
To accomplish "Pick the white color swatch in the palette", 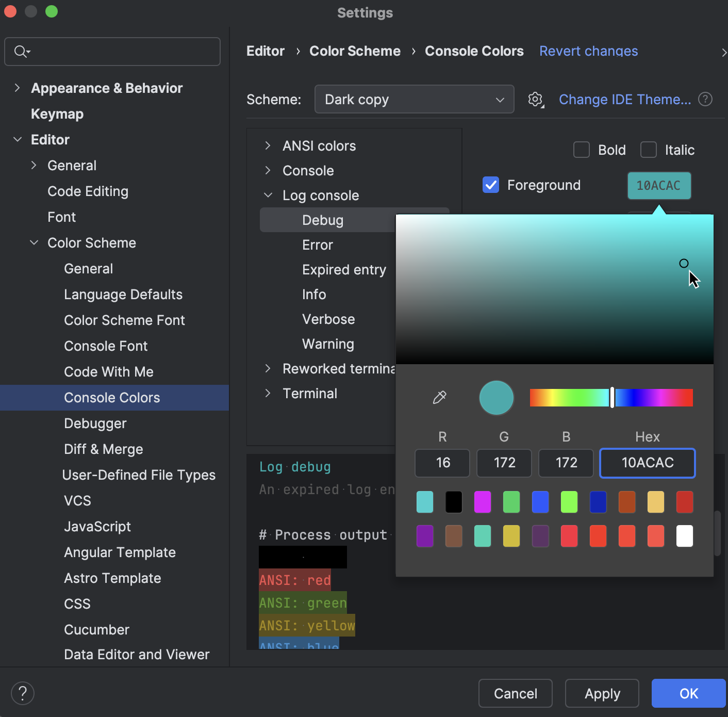I will pyautogui.click(x=684, y=535).
